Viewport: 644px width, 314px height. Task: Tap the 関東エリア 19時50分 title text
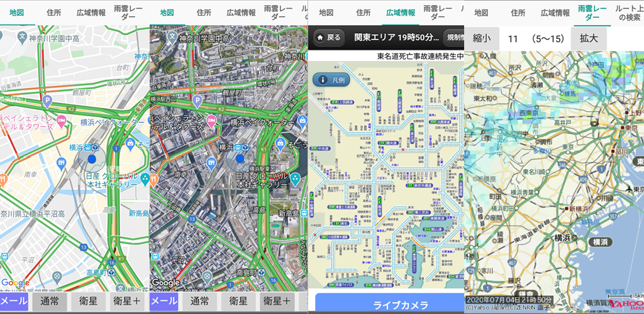tap(396, 37)
